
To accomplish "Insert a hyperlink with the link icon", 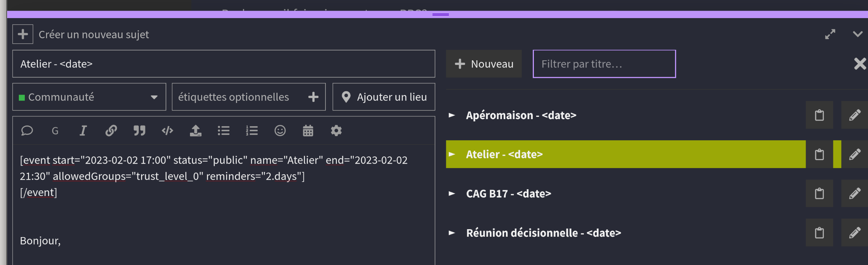I will tap(111, 131).
